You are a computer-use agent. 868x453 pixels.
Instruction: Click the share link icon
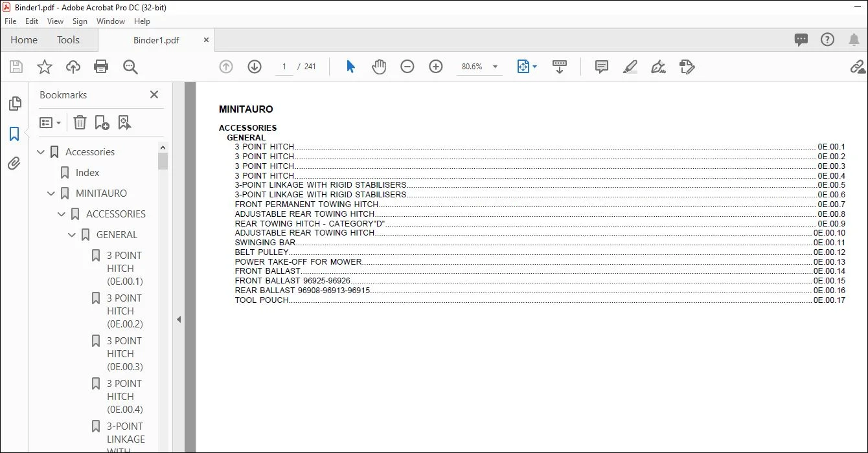pos(858,67)
